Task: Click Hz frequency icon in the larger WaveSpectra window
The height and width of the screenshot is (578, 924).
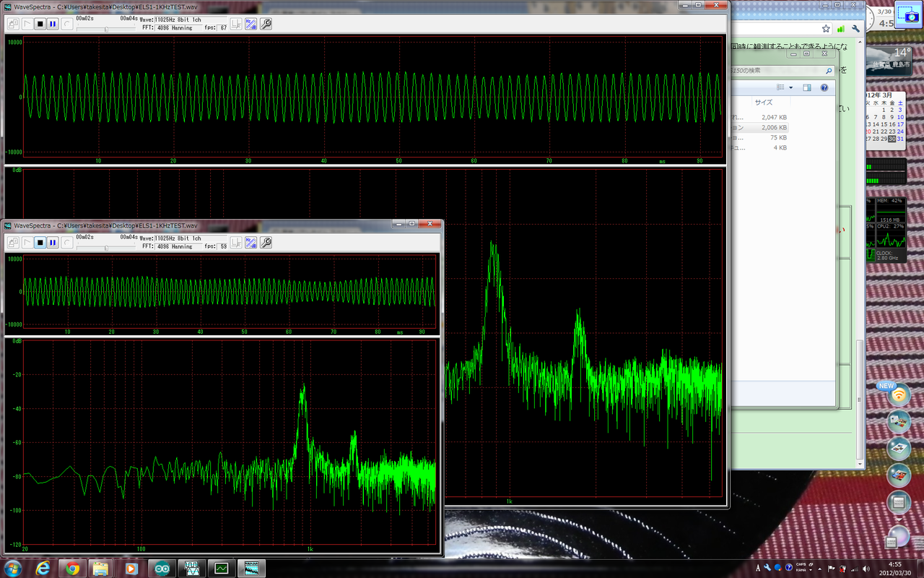Action: pyautogui.click(x=251, y=24)
